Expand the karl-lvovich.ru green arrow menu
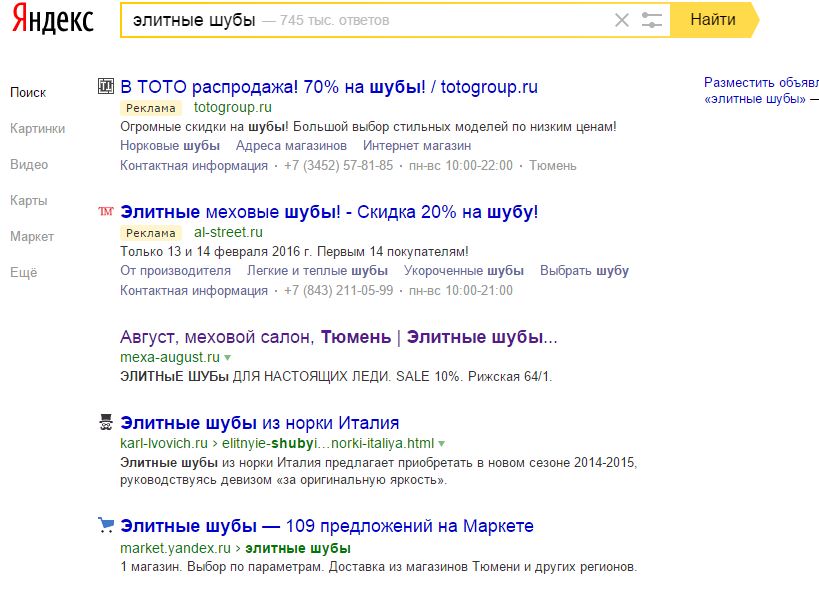Image resolution: width=819 pixels, height=598 pixels. (x=441, y=444)
